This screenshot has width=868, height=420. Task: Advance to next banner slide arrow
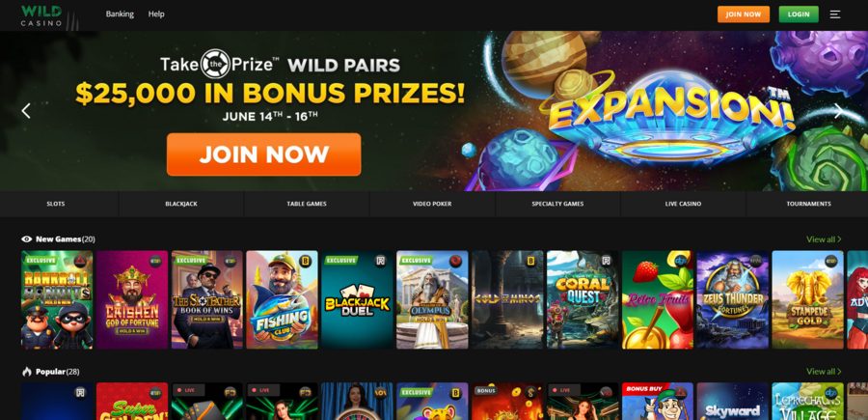point(839,111)
